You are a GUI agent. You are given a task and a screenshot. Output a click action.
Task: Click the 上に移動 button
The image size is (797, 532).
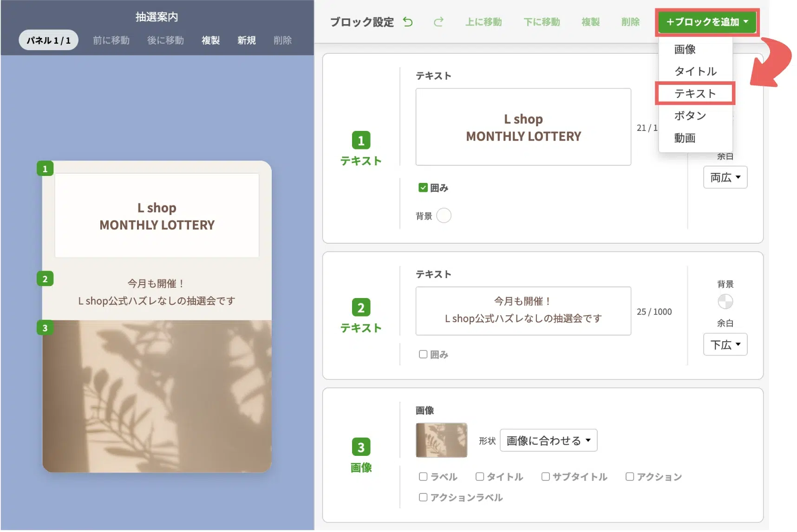coord(483,22)
